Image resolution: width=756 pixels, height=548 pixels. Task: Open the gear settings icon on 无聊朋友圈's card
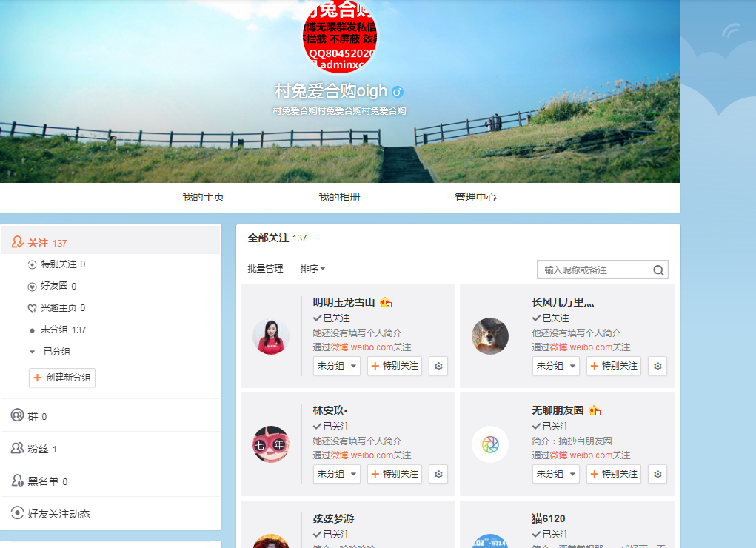pos(657,474)
